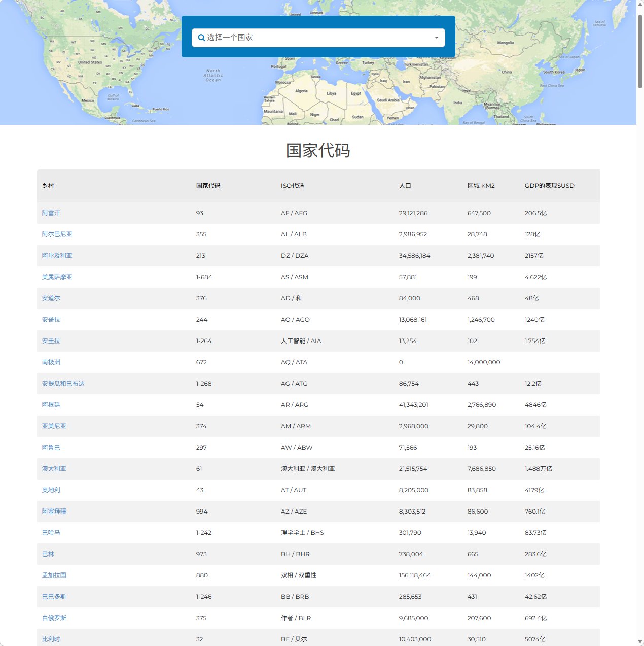Select the 南极洲 table row link

pos(51,362)
